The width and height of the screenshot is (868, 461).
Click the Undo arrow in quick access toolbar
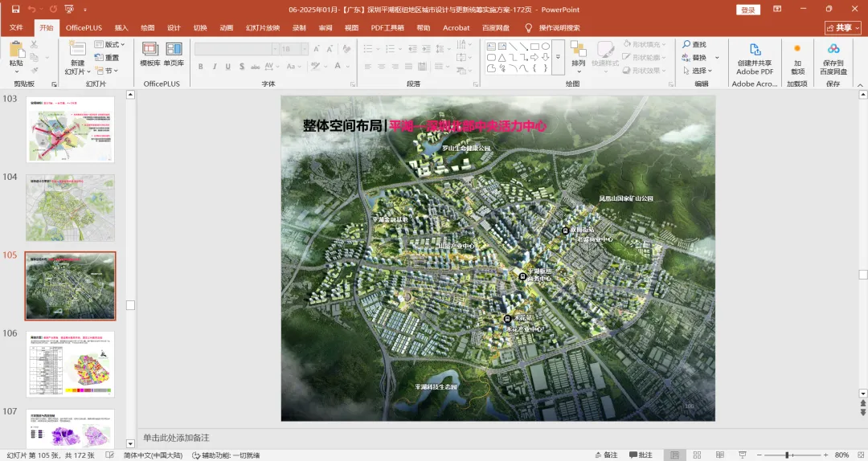[31, 10]
